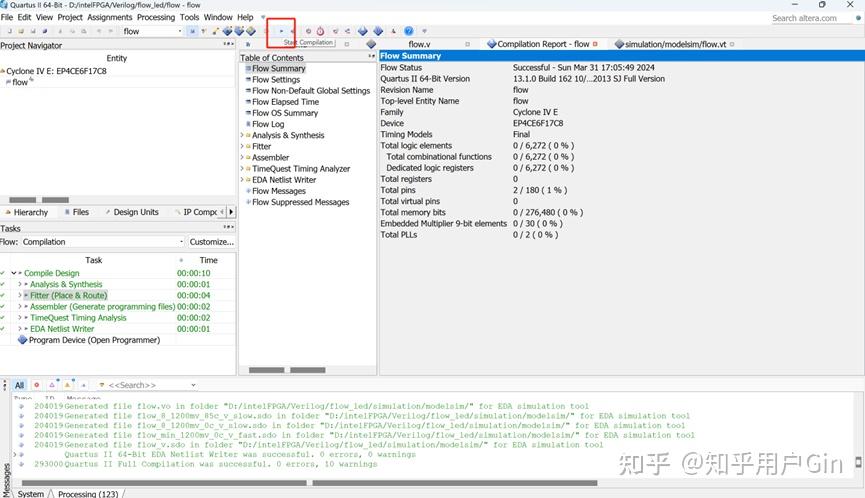Click the Project Navigator horizontal scrollbar

pos(39,200)
